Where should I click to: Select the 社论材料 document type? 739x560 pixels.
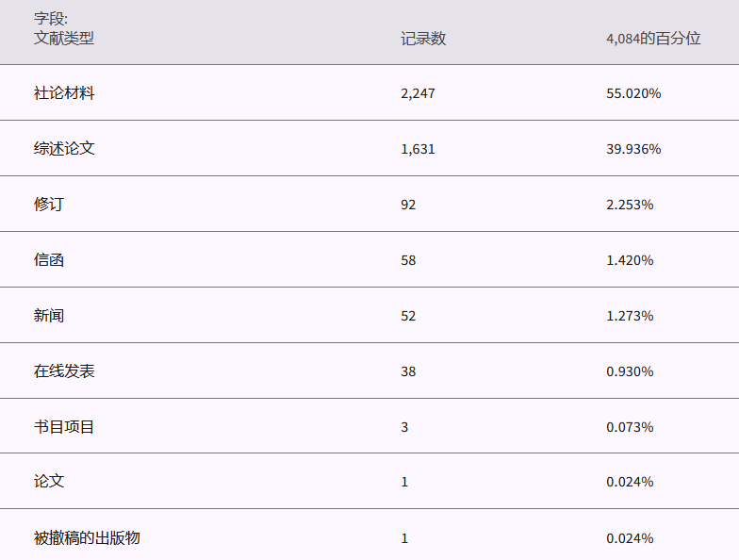[64, 93]
